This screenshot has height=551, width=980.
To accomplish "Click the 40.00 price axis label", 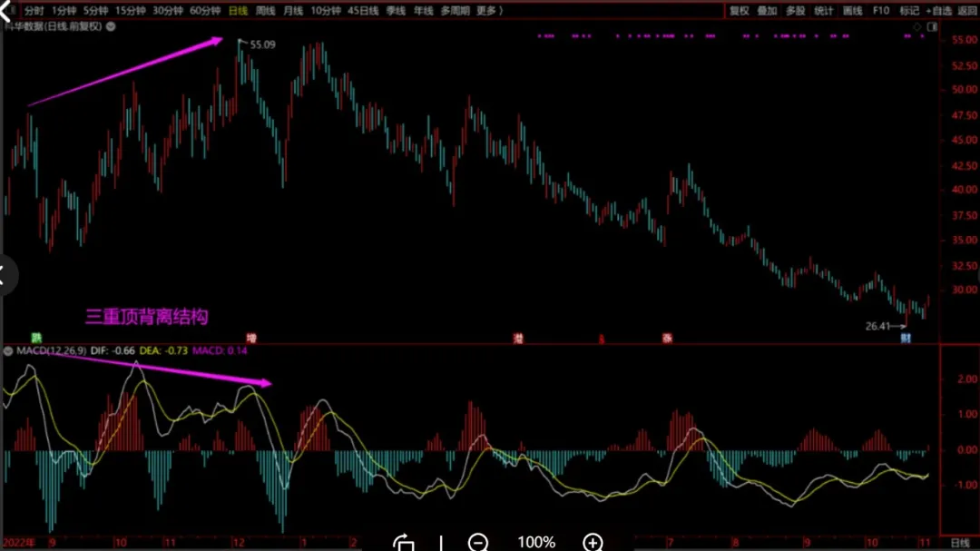I will [x=965, y=190].
